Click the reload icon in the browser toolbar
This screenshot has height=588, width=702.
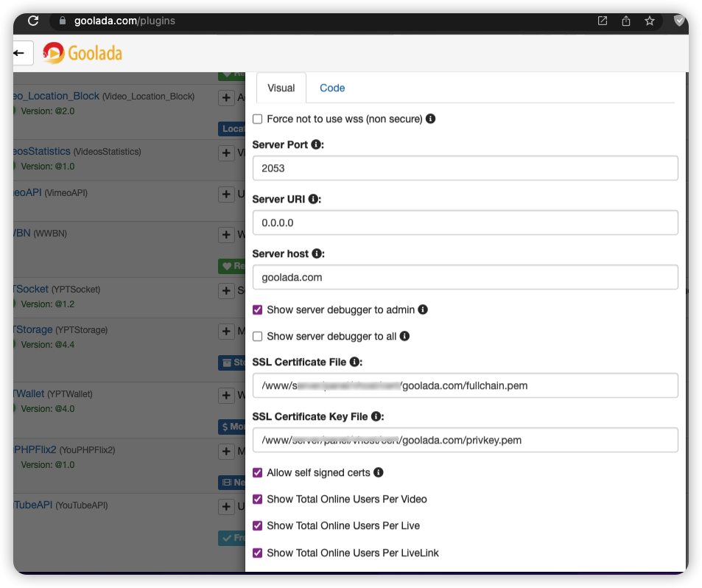pyautogui.click(x=32, y=21)
